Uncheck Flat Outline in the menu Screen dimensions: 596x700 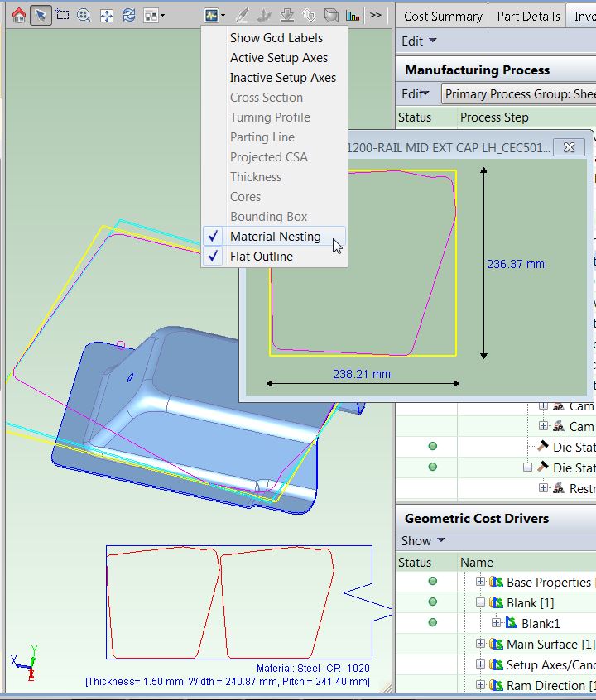click(261, 257)
